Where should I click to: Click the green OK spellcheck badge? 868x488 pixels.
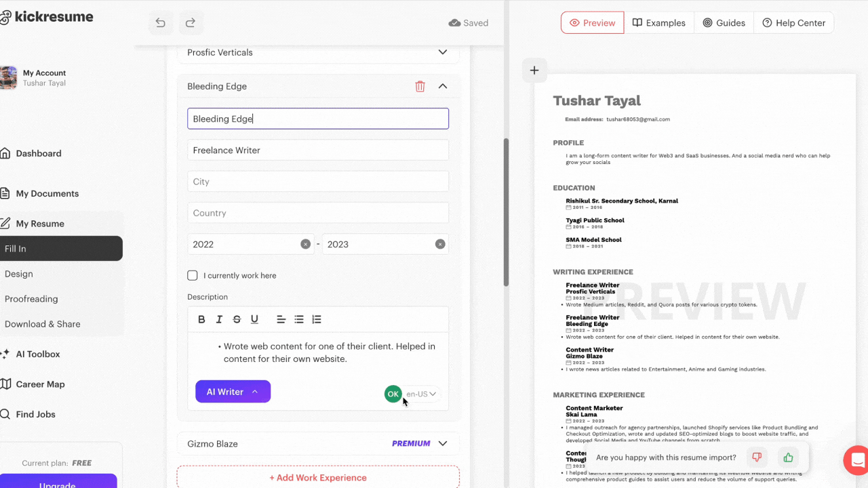coord(393,394)
